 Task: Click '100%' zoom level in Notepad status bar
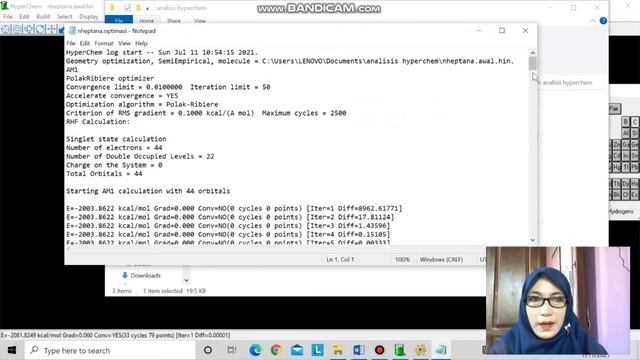[402, 260]
